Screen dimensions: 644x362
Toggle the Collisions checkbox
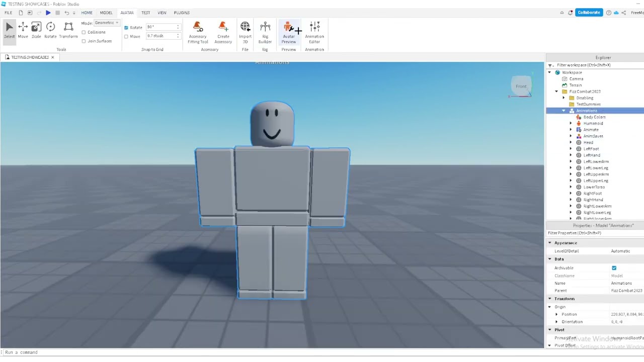point(84,32)
